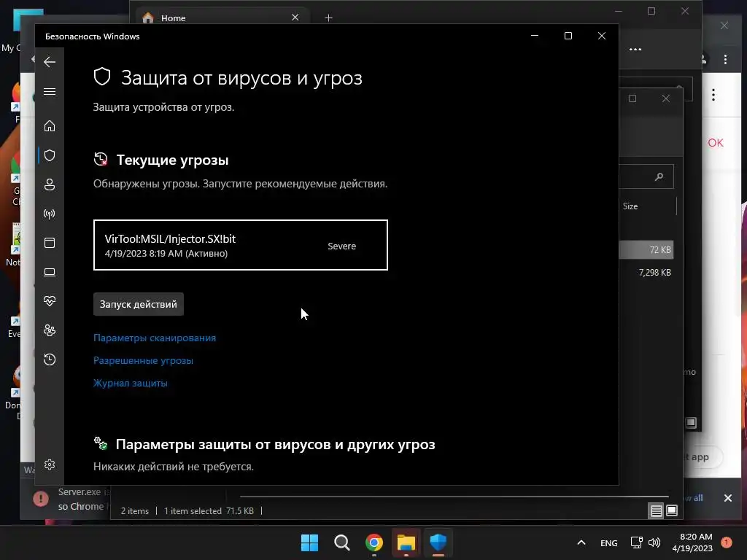
Task: Open the notification badge in the taskbar
Action: point(727,542)
